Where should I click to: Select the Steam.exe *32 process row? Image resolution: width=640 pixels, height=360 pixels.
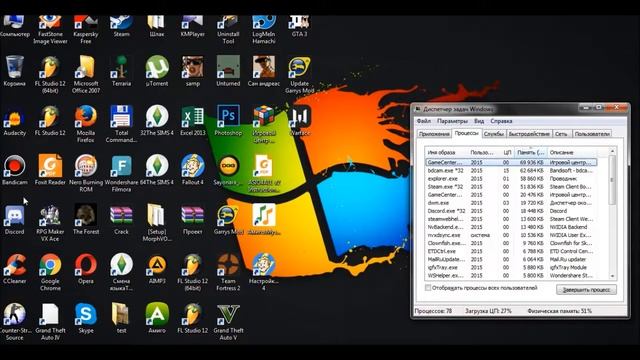click(511, 187)
